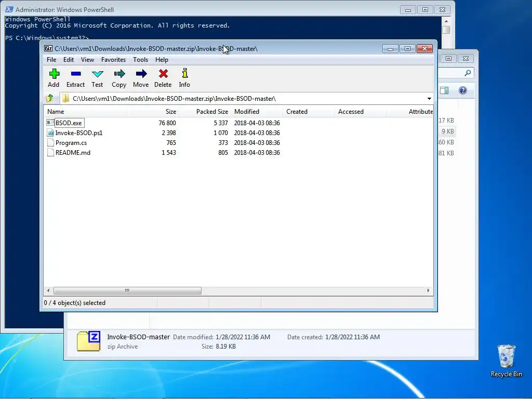The height and width of the screenshot is (399, 532).
Task: Maximize the Explorer window behind 7-Zip
Action: click(x=448, y=58)
